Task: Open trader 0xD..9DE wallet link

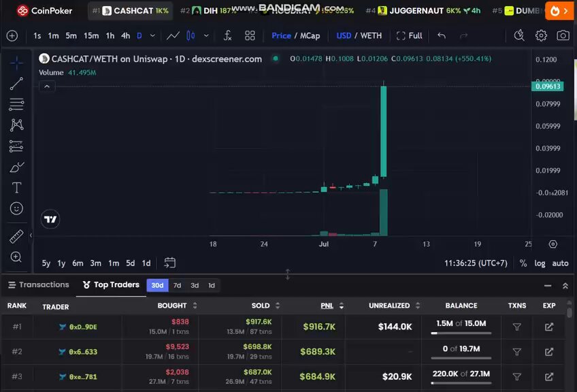Action: click(x=83, y=327)
